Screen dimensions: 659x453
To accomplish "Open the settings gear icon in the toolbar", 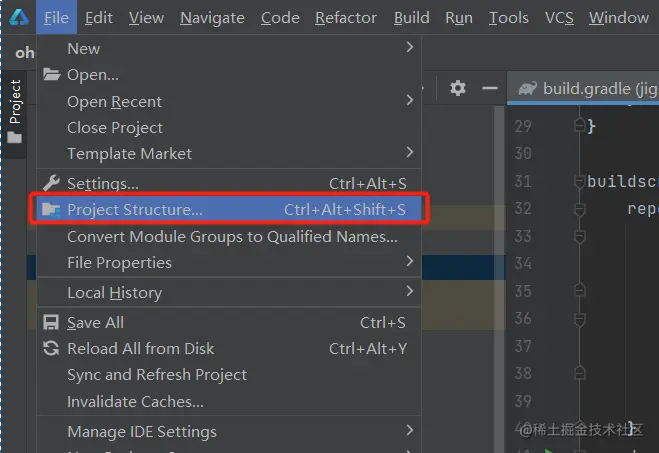I will (458, 88).
